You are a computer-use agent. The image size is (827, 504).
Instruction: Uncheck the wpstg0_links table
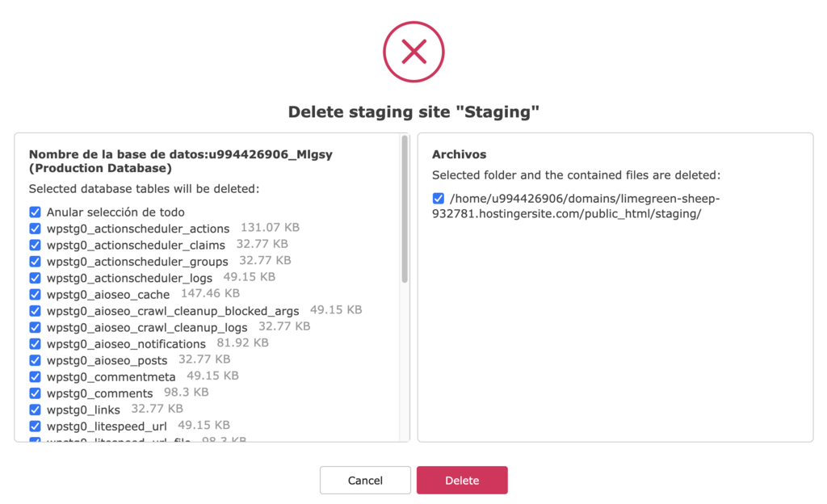point(34,409)
